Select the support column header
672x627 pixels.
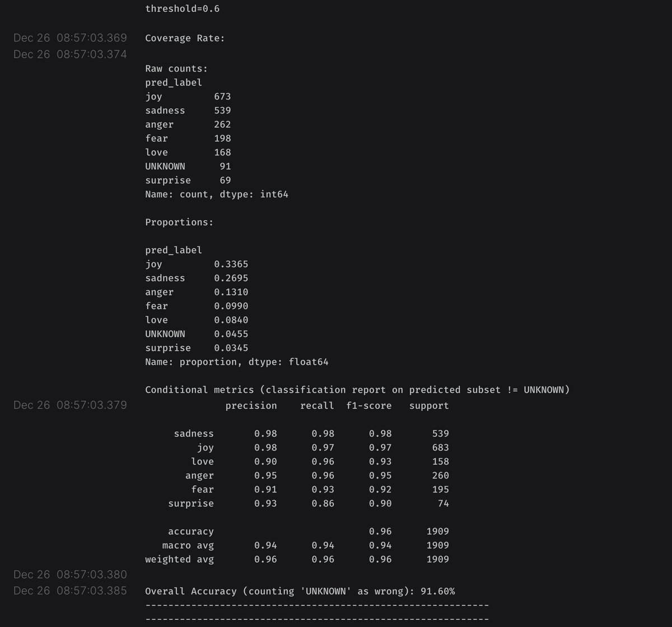[x=429, y=406]
